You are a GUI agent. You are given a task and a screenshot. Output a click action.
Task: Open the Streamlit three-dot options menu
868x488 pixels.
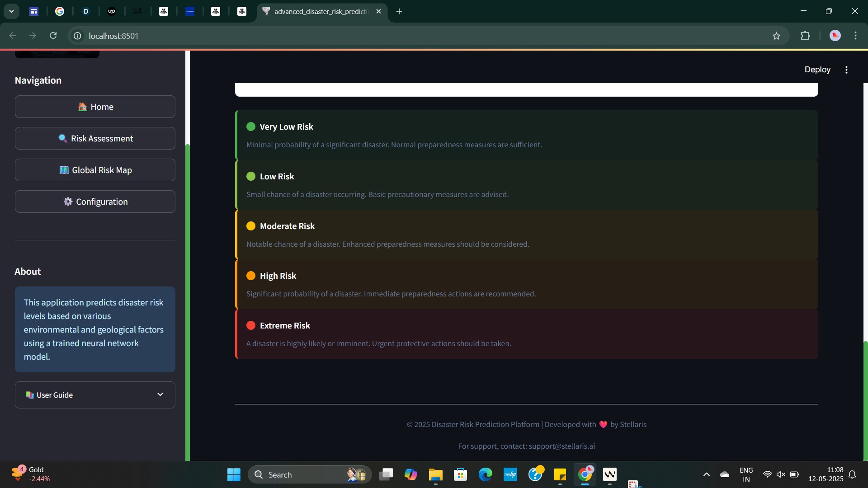(846, 70)
